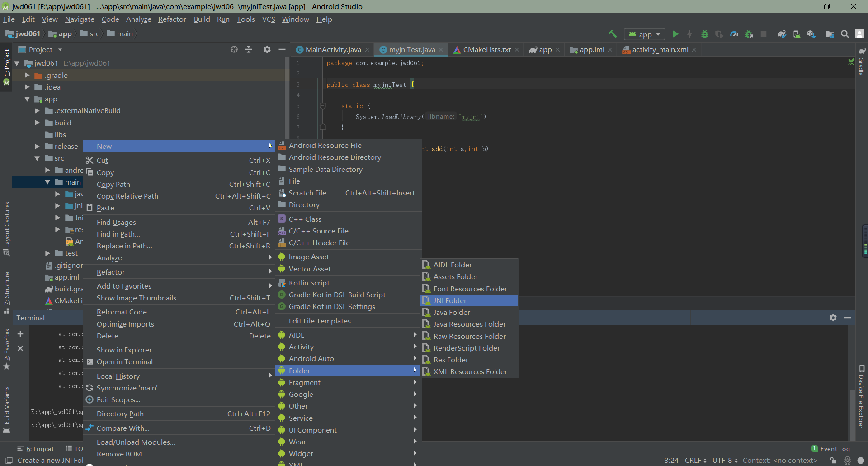The height and width of the screenshot is (466, 868).
Task: Click the Apply Changes lightning icon
Action: (689, 34)
